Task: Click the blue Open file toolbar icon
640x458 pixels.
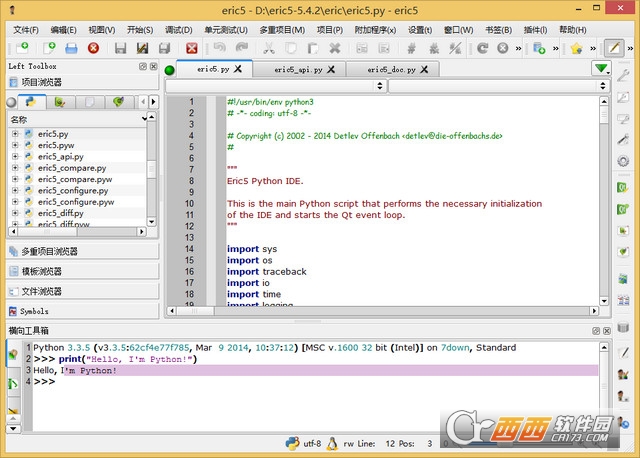Action: click(70, 48)
